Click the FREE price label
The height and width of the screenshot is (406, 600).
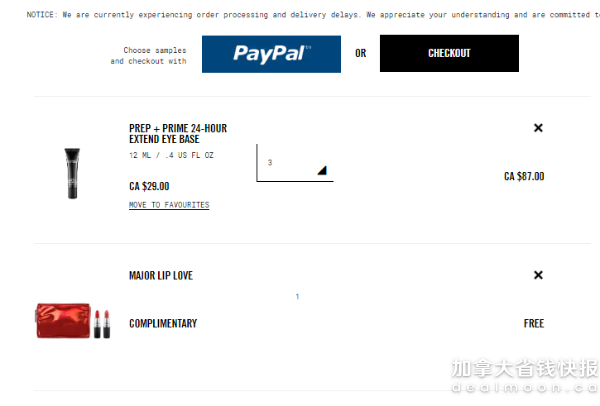[x=534, y=324]
